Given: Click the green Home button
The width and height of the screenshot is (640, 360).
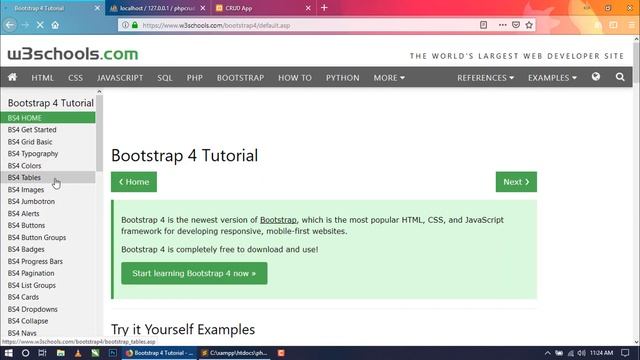Looking at the screenshot, I should coord(134,182).
